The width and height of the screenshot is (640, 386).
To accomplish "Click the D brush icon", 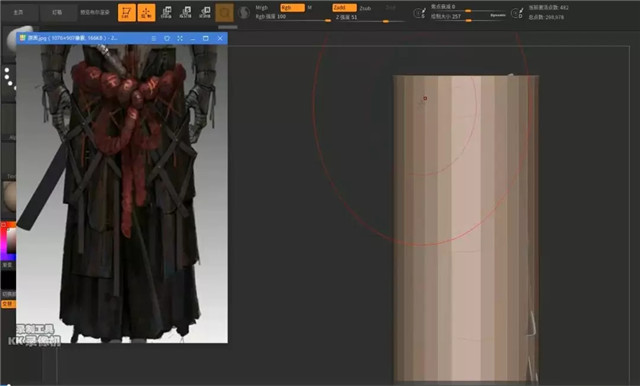I will point(517,13).
